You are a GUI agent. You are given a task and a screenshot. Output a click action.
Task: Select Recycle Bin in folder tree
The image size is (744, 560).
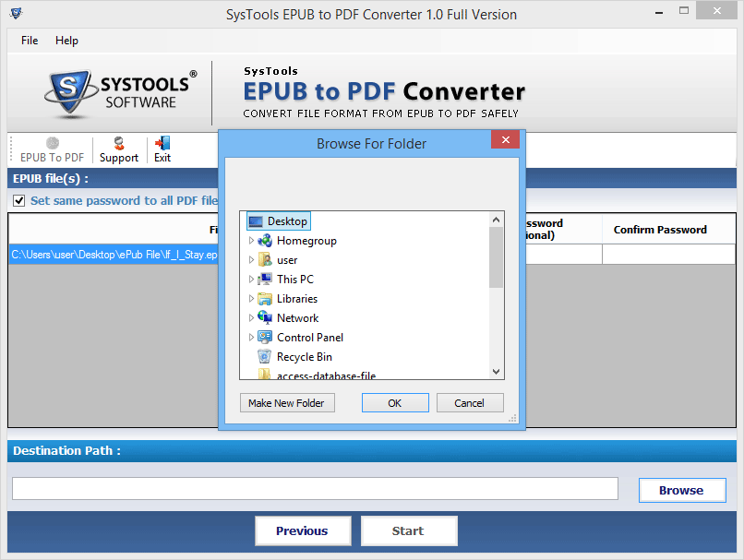click(x=304, y=357)
